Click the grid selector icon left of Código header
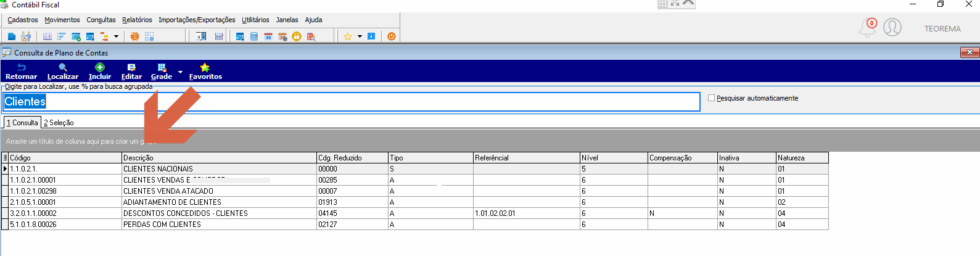980x256 pixels. click(x=5, y=158)
